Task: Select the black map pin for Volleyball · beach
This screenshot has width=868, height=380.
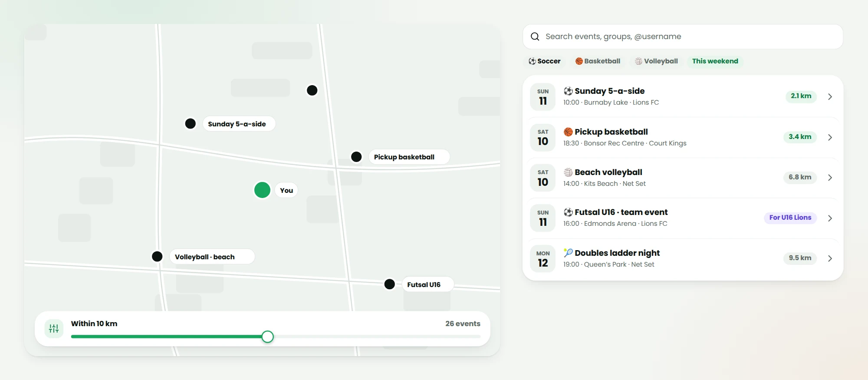Action: click(x=157, y=257)
